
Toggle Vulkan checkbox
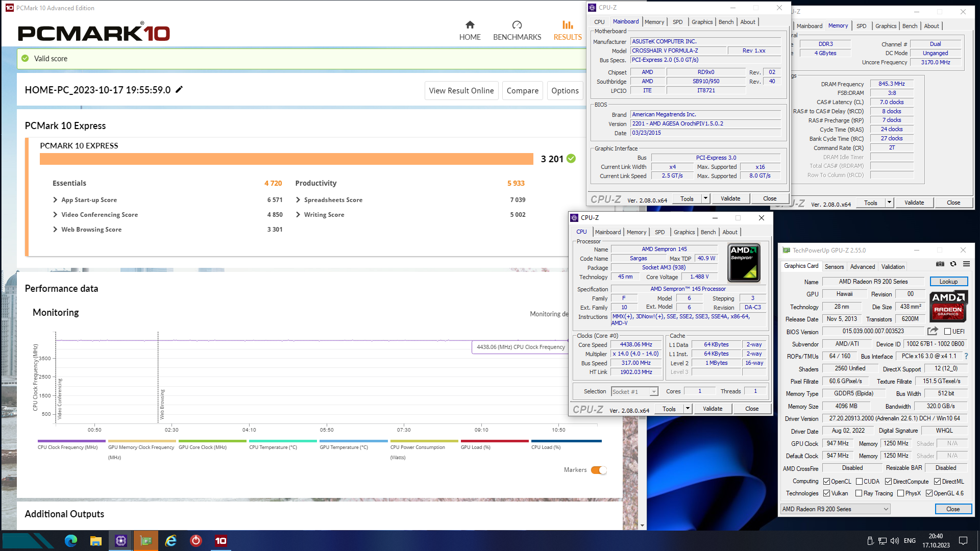pyautogui.click(x=826, y=493)
